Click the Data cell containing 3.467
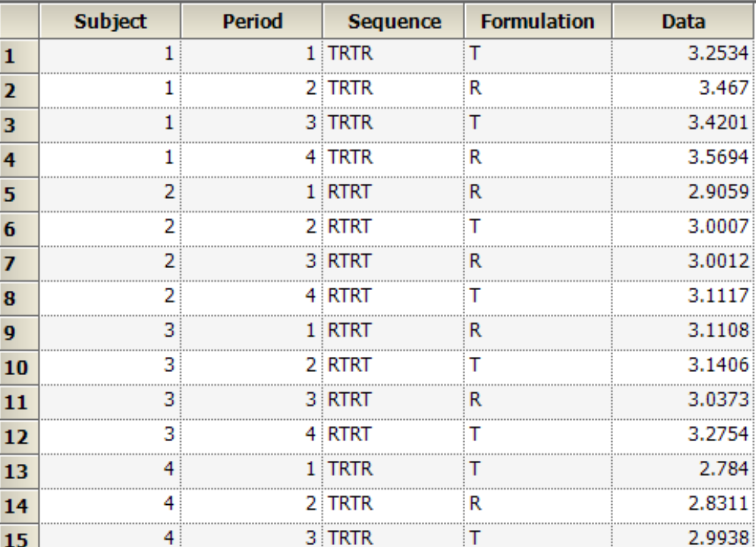The image size is (756, 547). (x=684, y=88)
